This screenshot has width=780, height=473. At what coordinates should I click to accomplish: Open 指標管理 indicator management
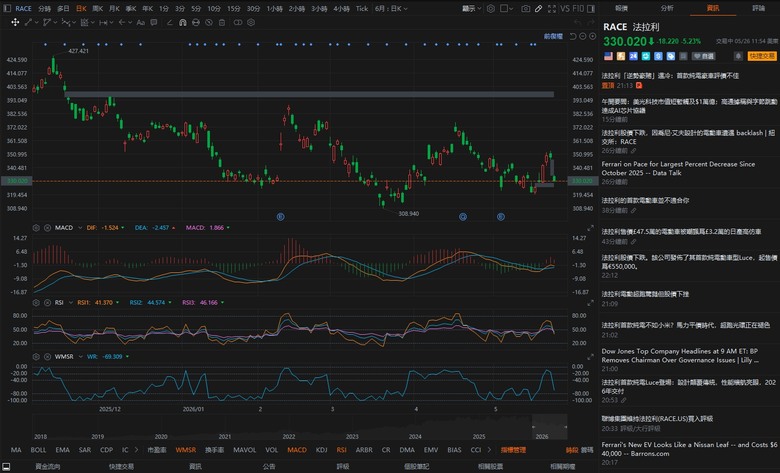tap(513, 450)
